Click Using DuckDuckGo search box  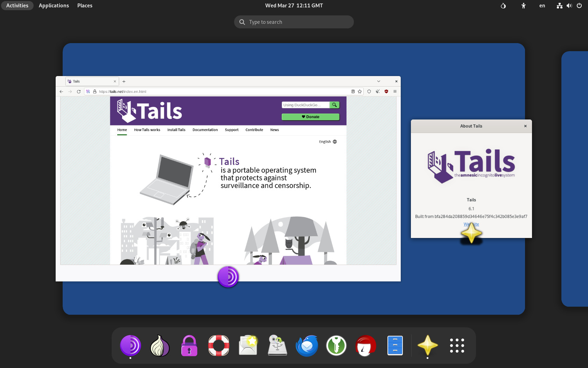click(306, 105)
